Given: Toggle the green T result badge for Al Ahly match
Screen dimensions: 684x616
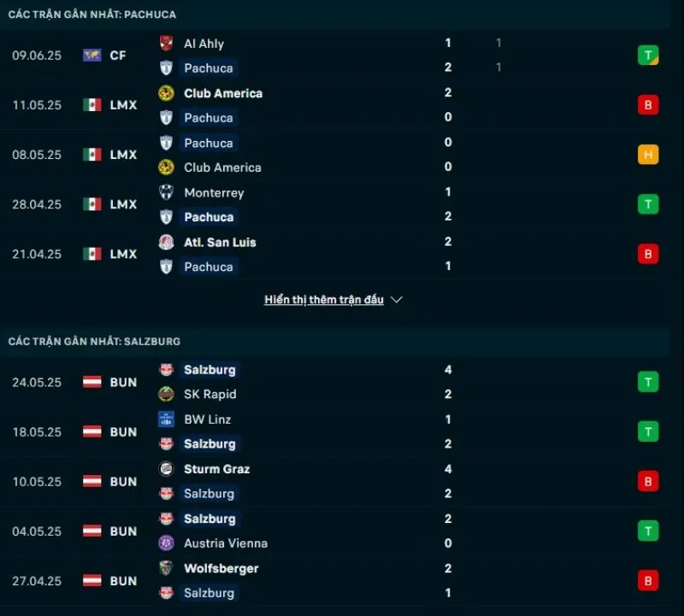Looking at the screenshot, I should click(647, 55).
